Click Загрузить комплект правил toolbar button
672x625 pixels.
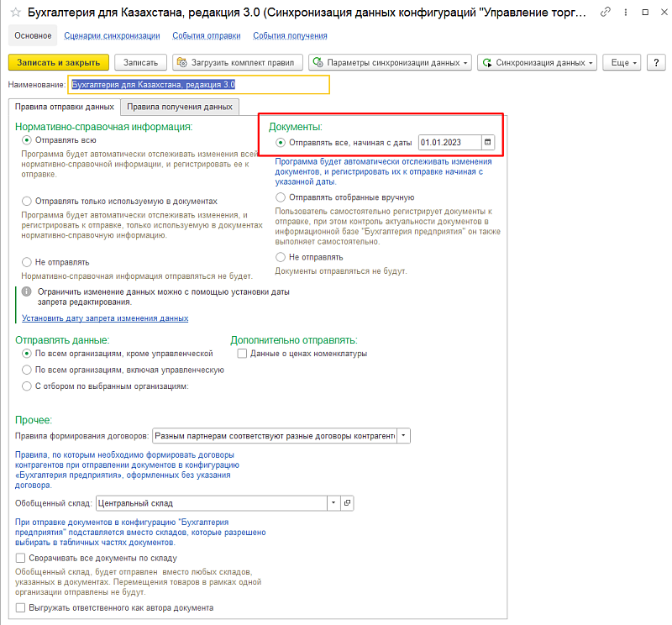point(237,63)
